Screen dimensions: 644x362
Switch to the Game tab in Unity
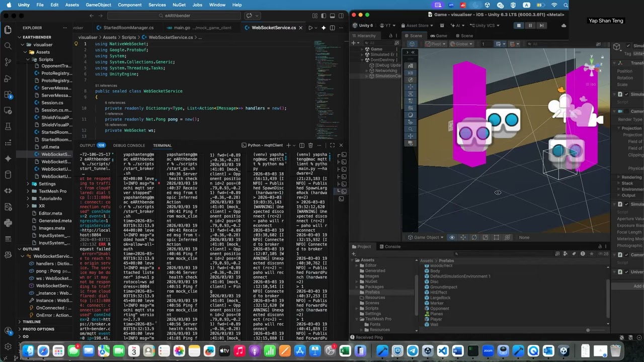pos(438,36)
